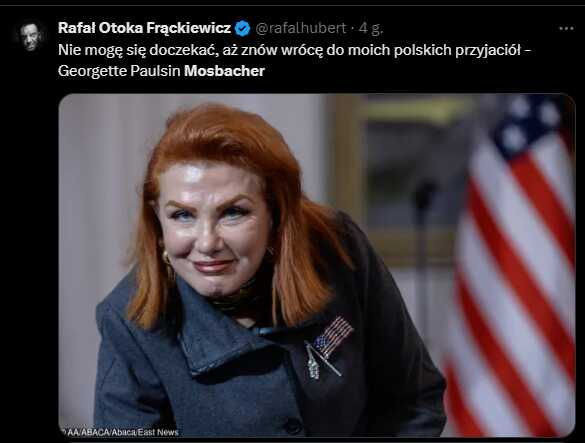
Task: Click the dark button on the coat
Action: pyautogui.click(x=294, y=425)
